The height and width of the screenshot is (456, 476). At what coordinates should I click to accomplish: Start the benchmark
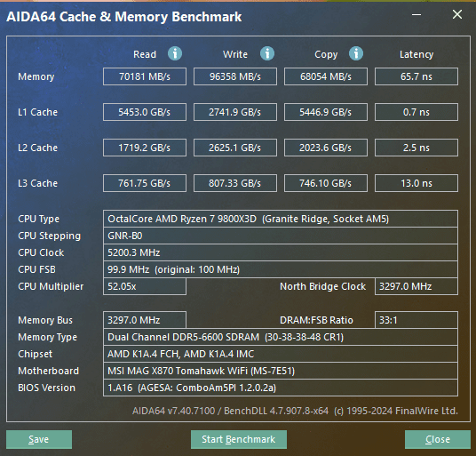coord(239,439)
